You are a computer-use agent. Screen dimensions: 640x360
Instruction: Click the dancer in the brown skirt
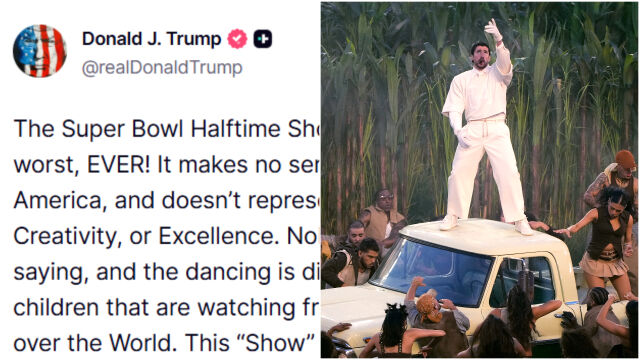point(604,241)
